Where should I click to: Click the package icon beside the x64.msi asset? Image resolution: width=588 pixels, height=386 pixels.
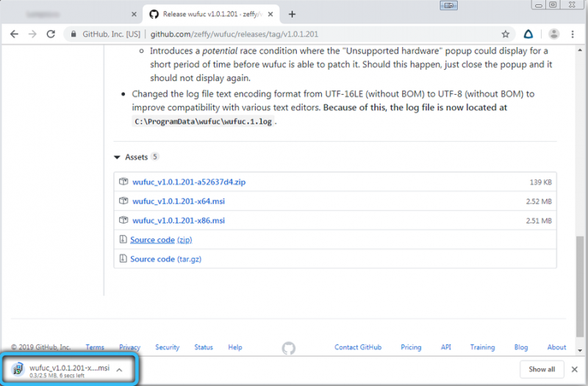point(123,201)
